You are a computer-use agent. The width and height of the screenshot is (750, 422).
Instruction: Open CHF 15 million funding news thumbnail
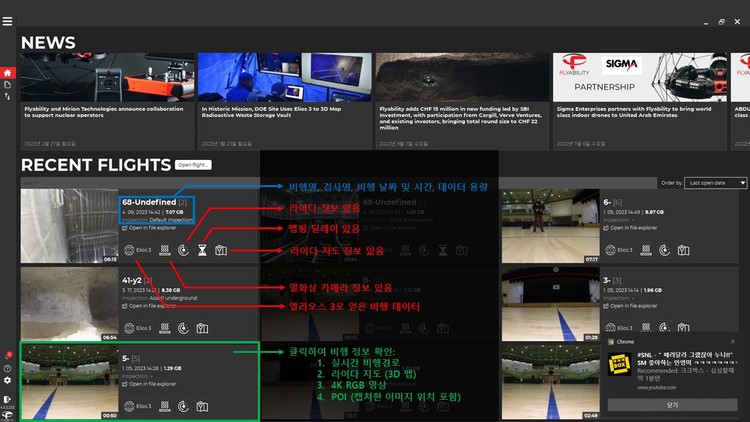click(x=463, y=77)
